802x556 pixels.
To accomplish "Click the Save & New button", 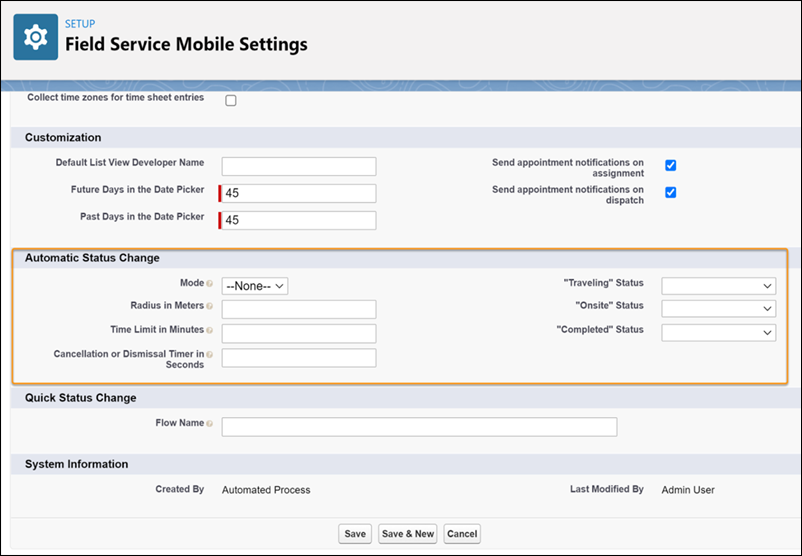I will click(x=408, y=533).
